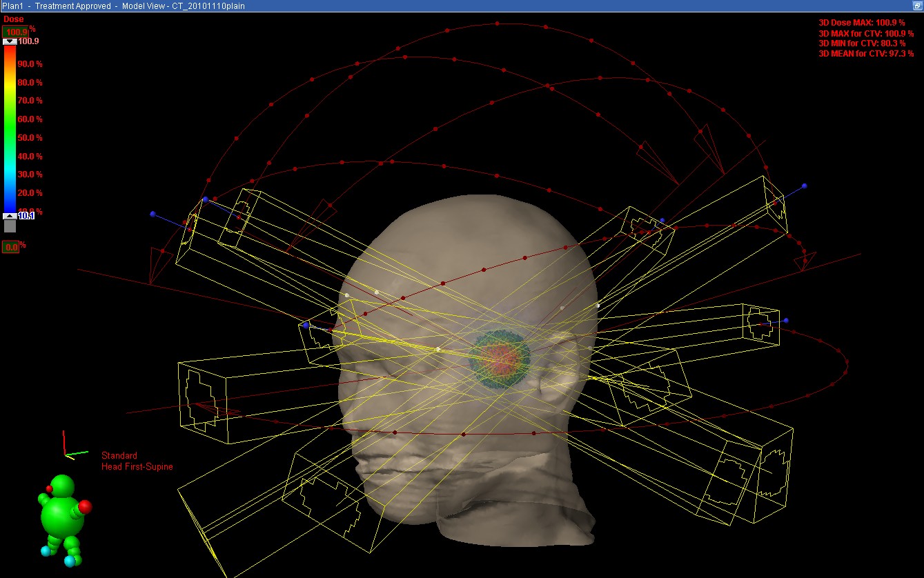The image size is (924, 578).
Task: Click the 20.0 % dose scale label
Action: point(30,193)
